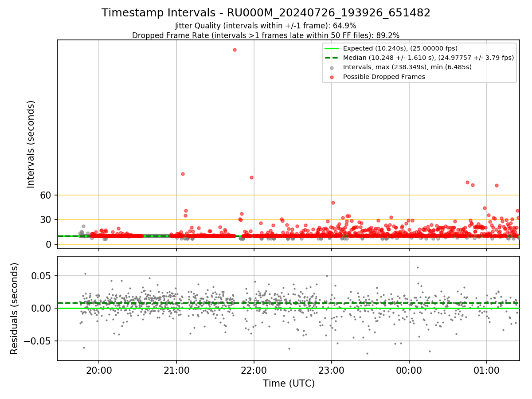532x399 pixels.
Task: Select legend entry 'Expected (10.240s), (25.00000 fps)'
Action: (400, 48)
